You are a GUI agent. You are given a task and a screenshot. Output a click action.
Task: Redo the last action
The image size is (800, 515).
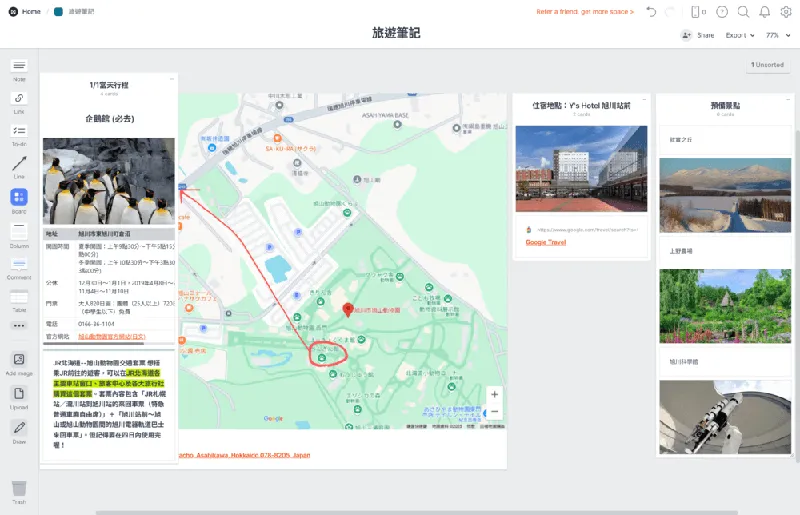coord(670,11)
